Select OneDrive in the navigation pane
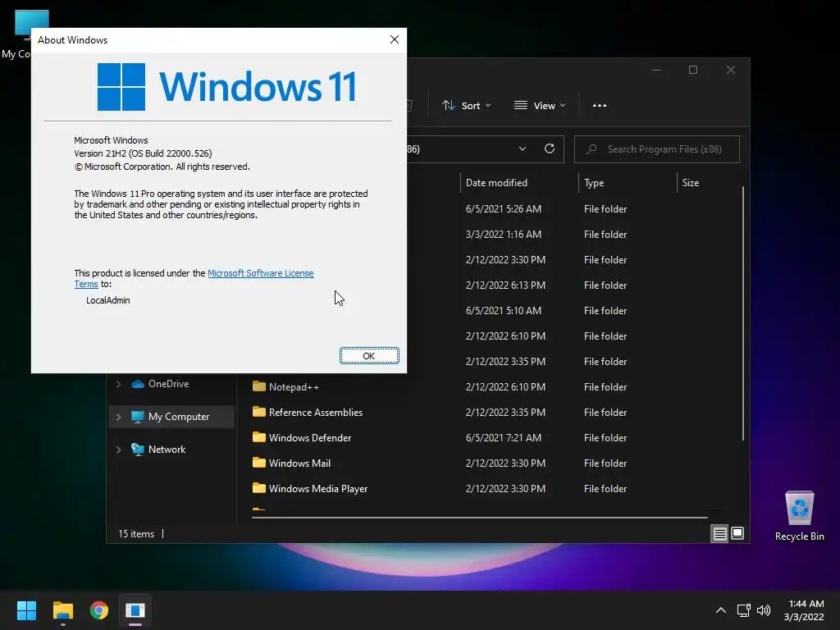Image resolution: width=840 pixels, height=630 pixels. tap(168, 384)
